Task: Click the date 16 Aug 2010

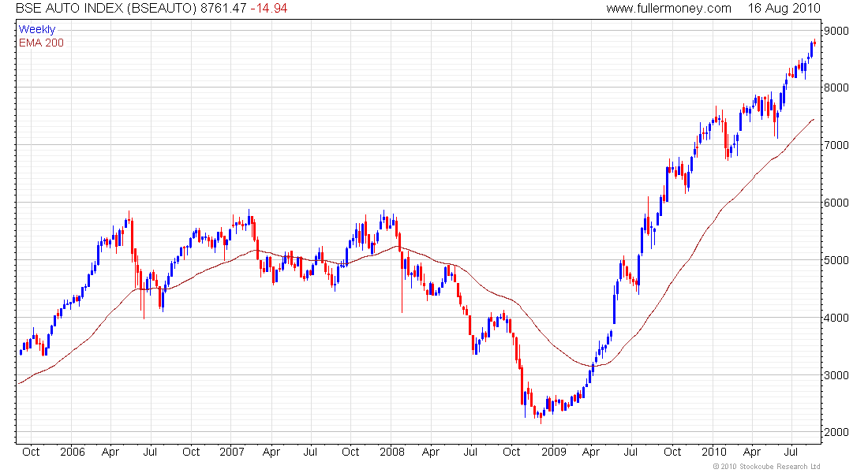Action: tap(784, 9)
